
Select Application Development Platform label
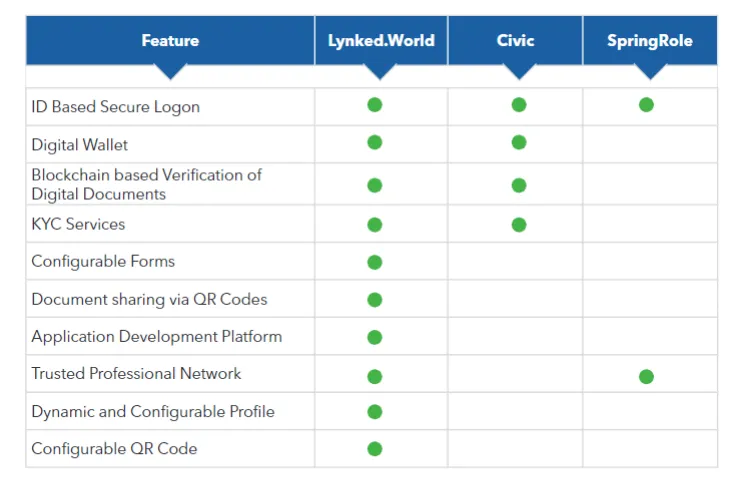click(157, 336)
